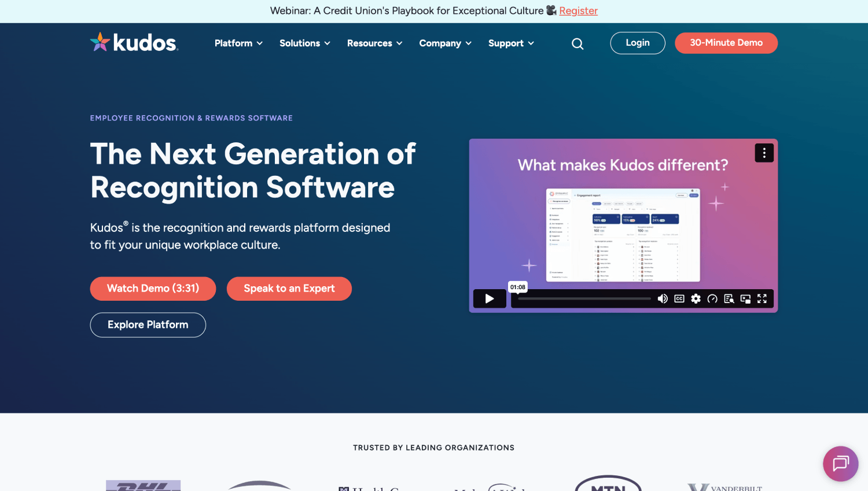Open the site search magnifier
Viewport: 868px width, 491px height.
click(x=578, y=43)
